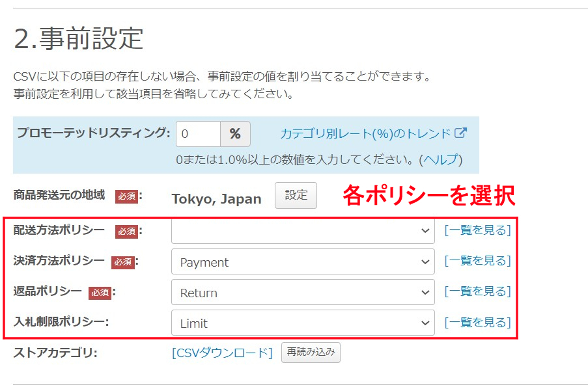Click the % addon next to promoted listing
Screen dimensions: 588x387
coord(235,134)
